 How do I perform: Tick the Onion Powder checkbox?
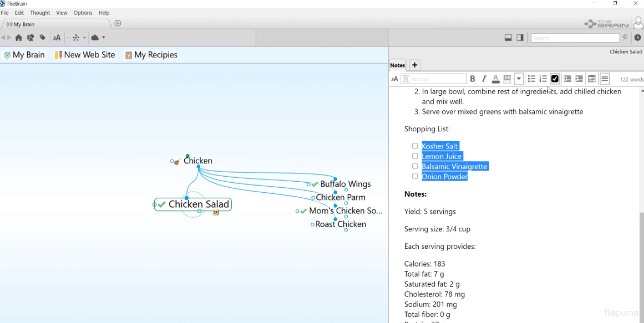pos(415,177)
